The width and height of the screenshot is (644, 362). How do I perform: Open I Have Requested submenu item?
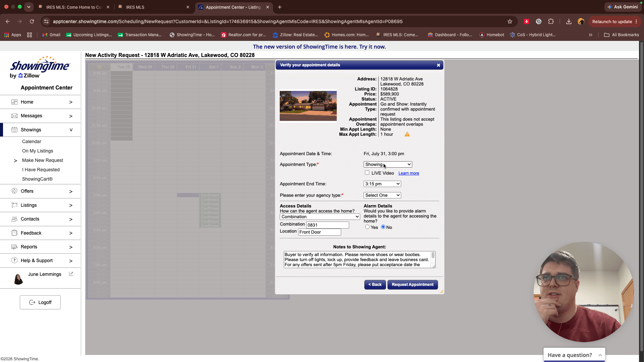pyautogui.click(x=41, y=170)
